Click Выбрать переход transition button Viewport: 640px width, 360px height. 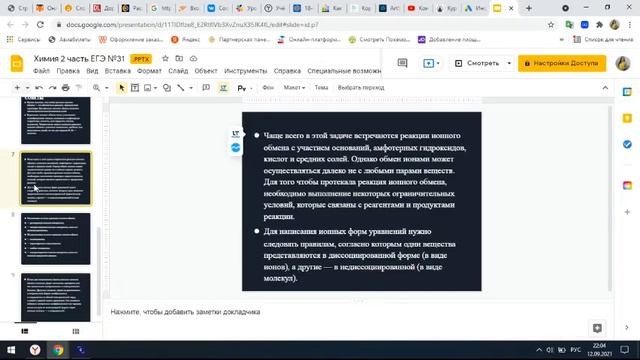[361, 88]
